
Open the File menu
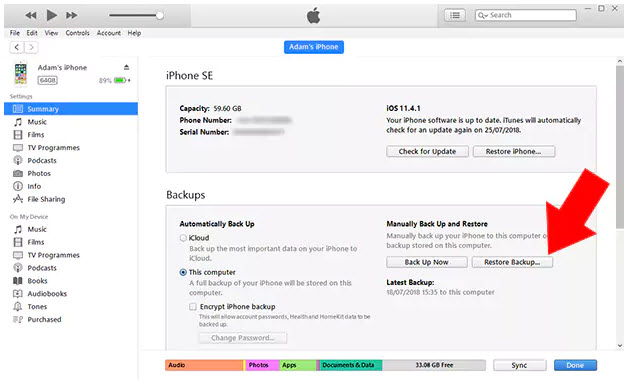[14, 33]
